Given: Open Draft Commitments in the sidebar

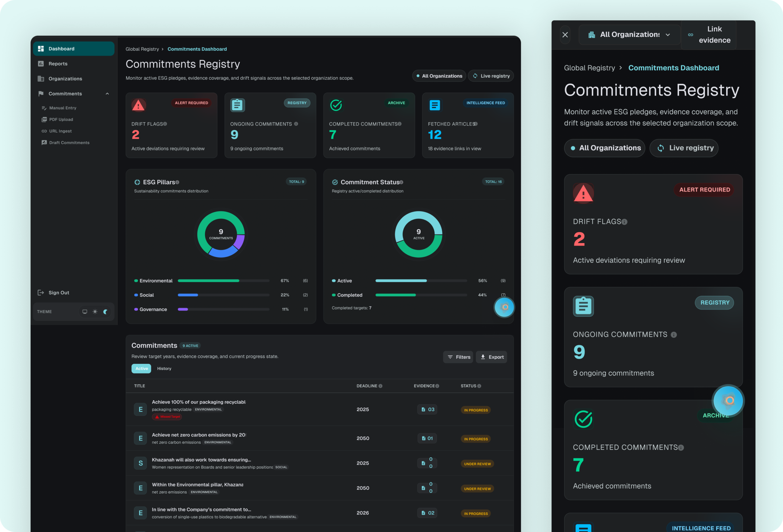Looking at the screenshot, I should (69, 142).
